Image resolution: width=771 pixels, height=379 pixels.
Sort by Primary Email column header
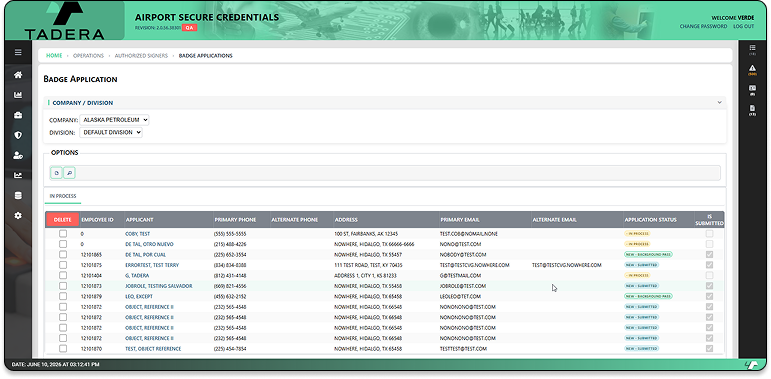(460, 220)
